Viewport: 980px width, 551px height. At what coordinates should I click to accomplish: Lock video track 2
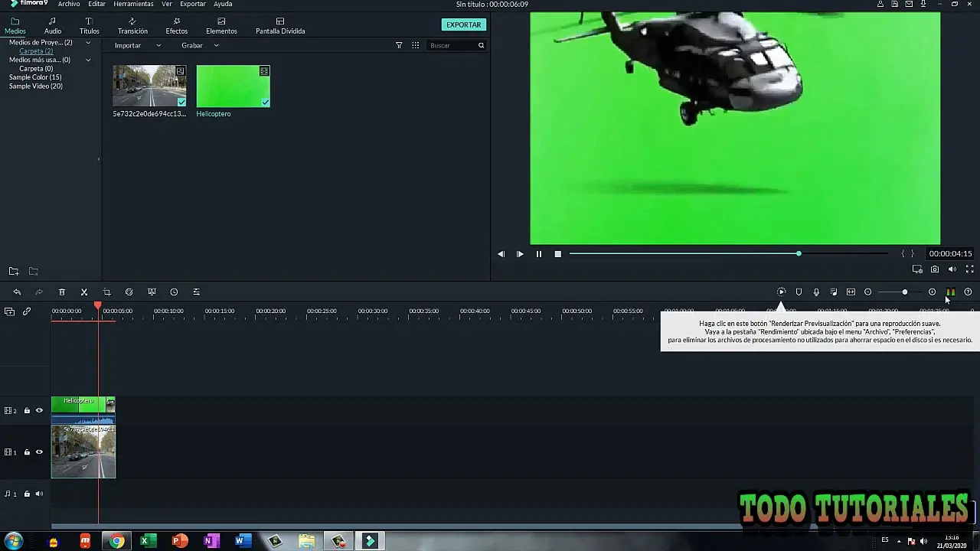click(27, 411)
